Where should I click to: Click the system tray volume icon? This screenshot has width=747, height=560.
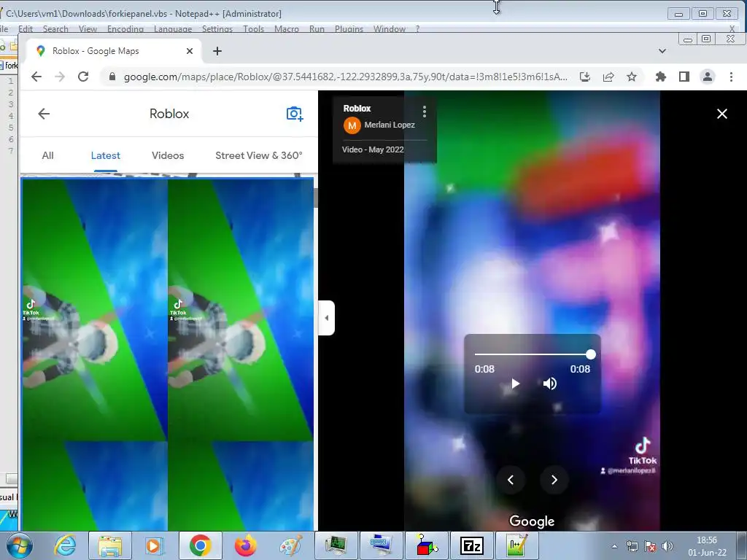click(667, 546)
